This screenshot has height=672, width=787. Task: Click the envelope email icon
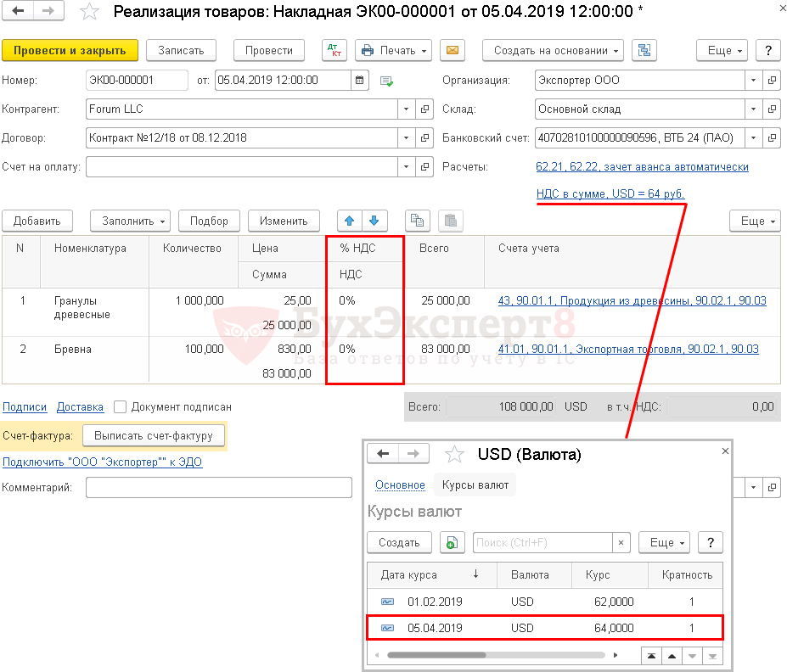453,50
